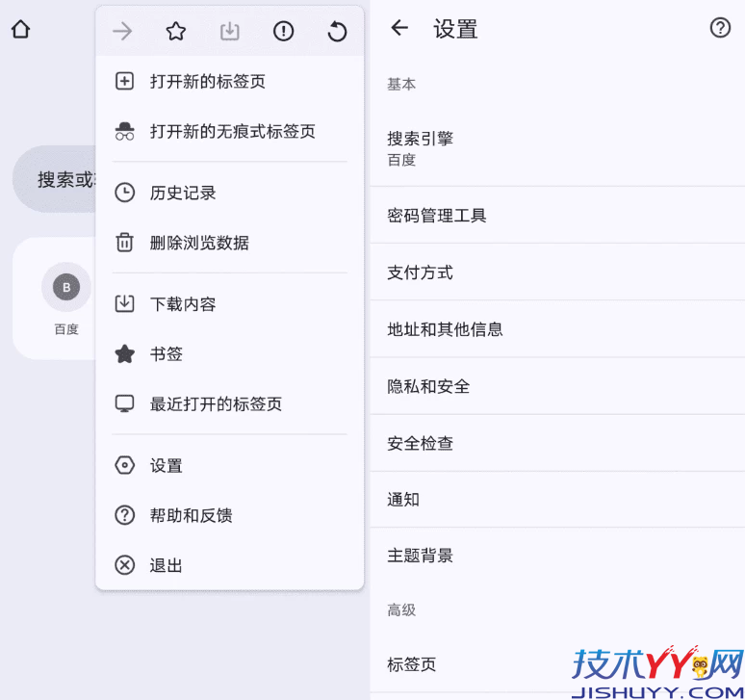The image size is (745, 700).
Task: Open 标签页 advanced settings row
Action: pyautogui.click(x=557, y=663)
